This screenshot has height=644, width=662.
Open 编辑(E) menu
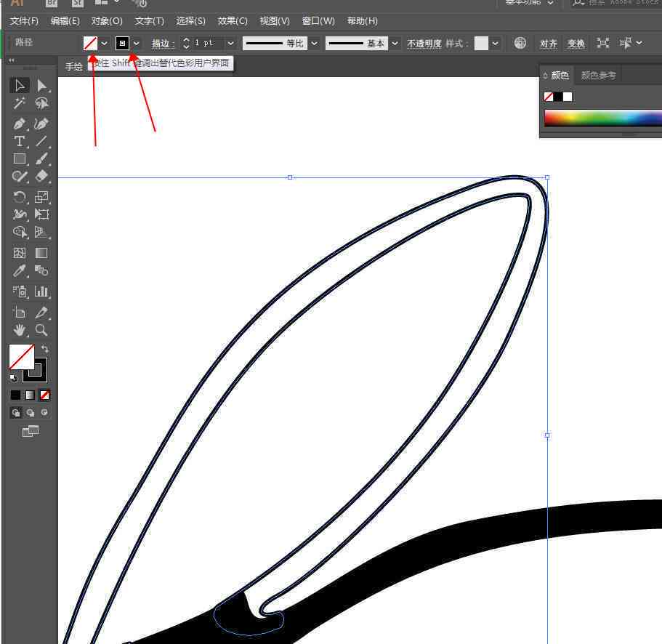[65, 20]
